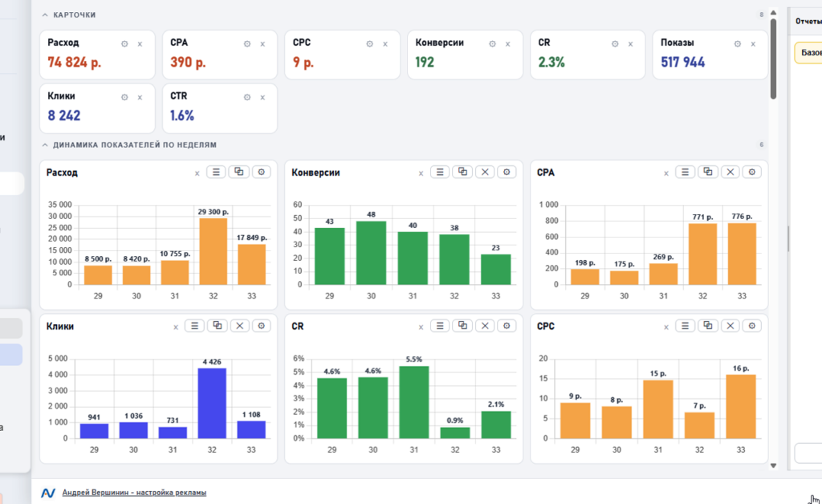822x504 pixels.
Task: Click the vertical scrollbar thumb
Action: pyautogui.click(x=773, y=59)
